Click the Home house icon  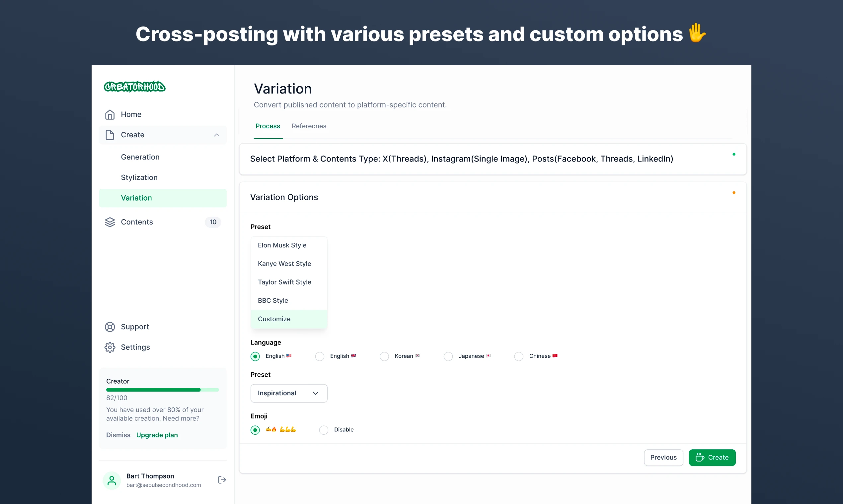(x=110, y=114)
